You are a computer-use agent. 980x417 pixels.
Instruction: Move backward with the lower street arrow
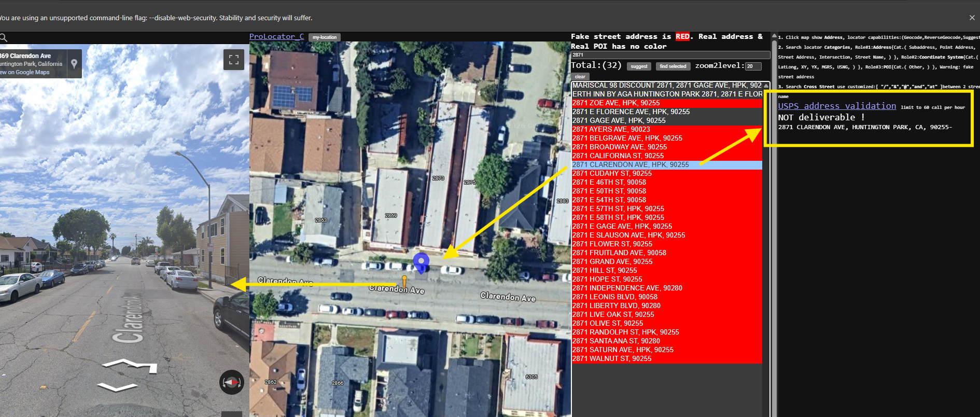click(x=117, y=387)
